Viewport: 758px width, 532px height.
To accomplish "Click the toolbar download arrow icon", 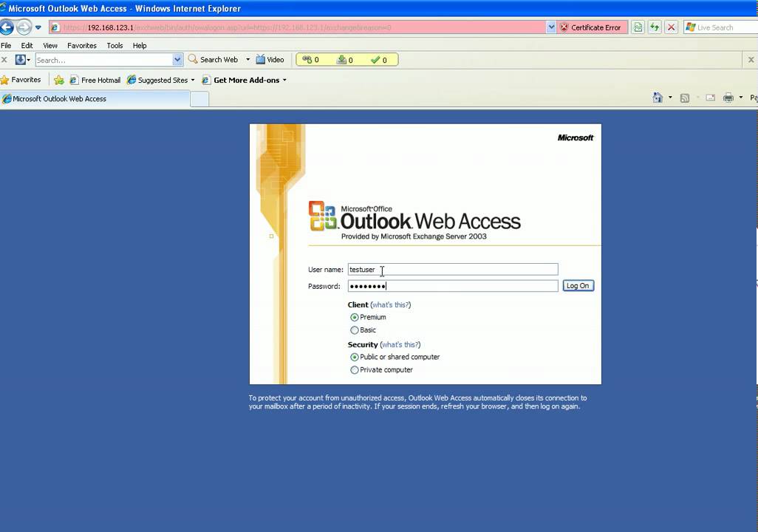I will pyautogui.click(x=20, y=60).
